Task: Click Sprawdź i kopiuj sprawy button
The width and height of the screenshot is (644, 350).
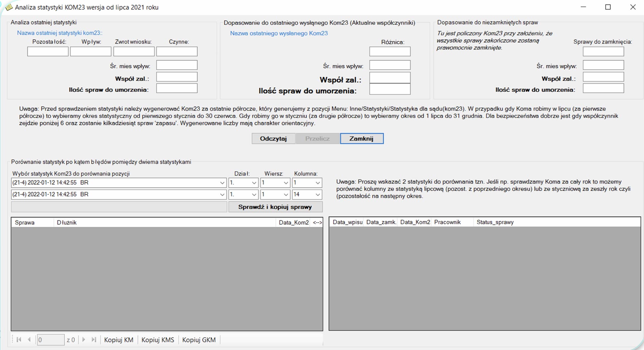Action: pos(275,207)
